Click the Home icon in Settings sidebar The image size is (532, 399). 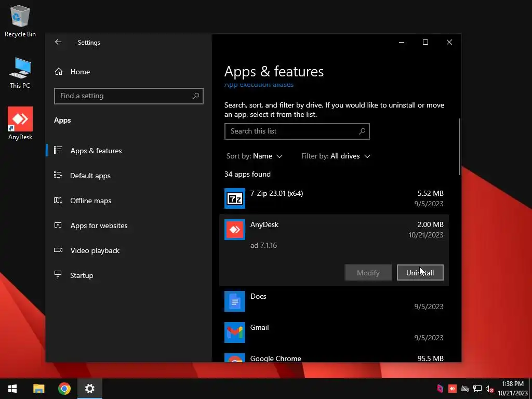[59, 72]
